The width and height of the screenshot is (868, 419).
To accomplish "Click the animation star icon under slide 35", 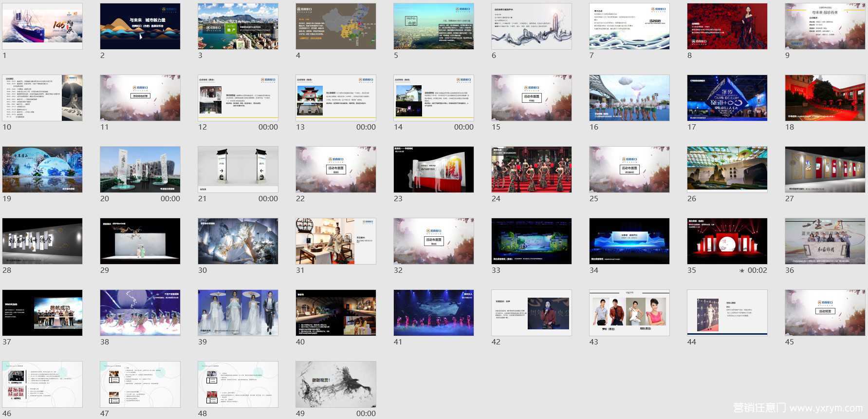I will (x=742, y=270).
